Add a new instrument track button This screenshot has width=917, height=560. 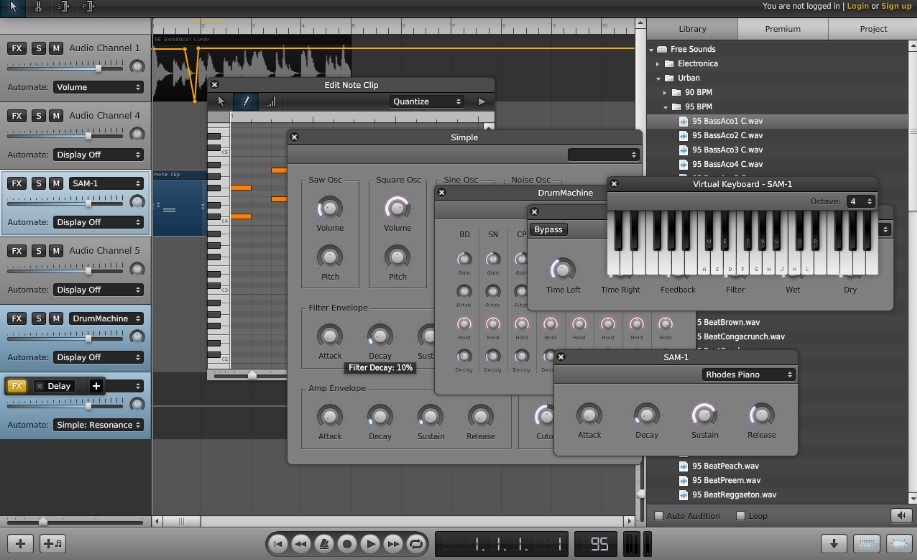[53, 544]
